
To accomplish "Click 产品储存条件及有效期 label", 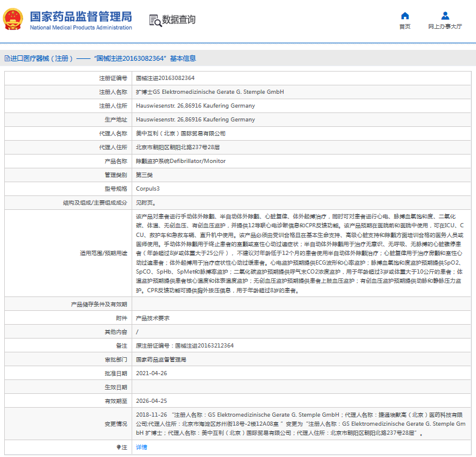I will point(99,304).
